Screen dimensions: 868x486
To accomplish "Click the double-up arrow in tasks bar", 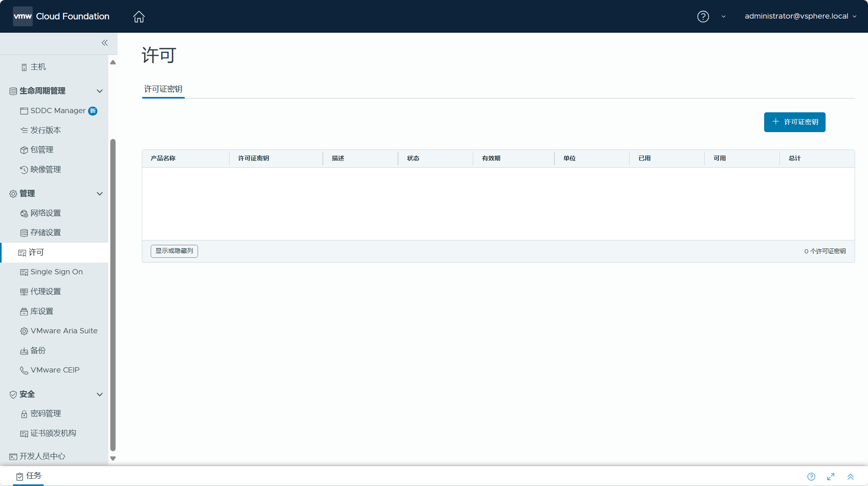I will 850,477.
